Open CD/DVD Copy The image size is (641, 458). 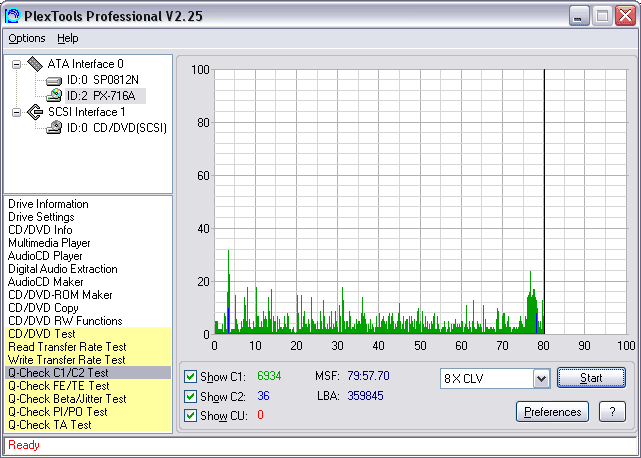pos(43,308)
